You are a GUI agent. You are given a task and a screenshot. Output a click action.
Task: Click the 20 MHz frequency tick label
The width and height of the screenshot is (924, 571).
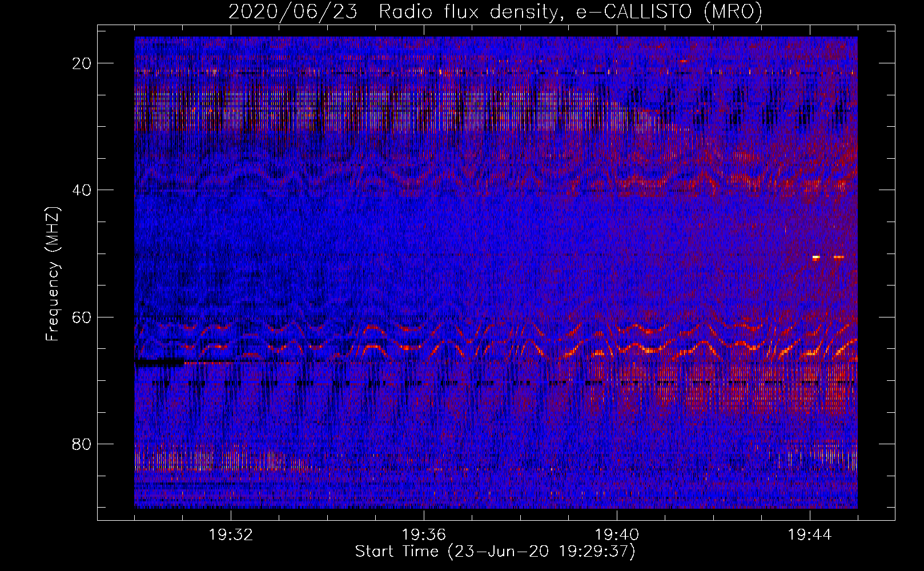(82, 63)
